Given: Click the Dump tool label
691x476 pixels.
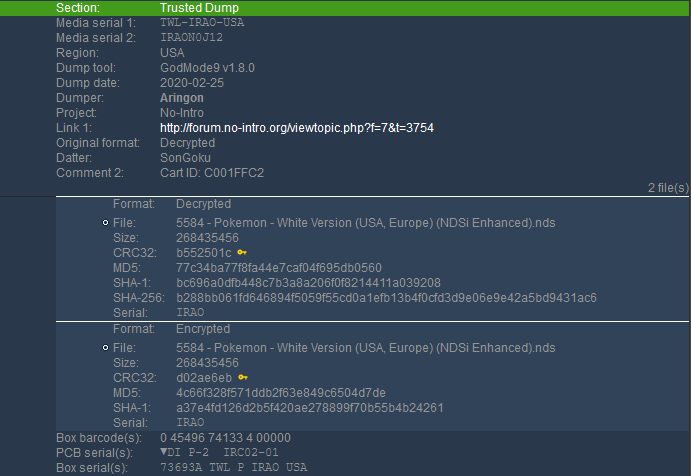Looking at the screenshot, I should click(85, 68).
